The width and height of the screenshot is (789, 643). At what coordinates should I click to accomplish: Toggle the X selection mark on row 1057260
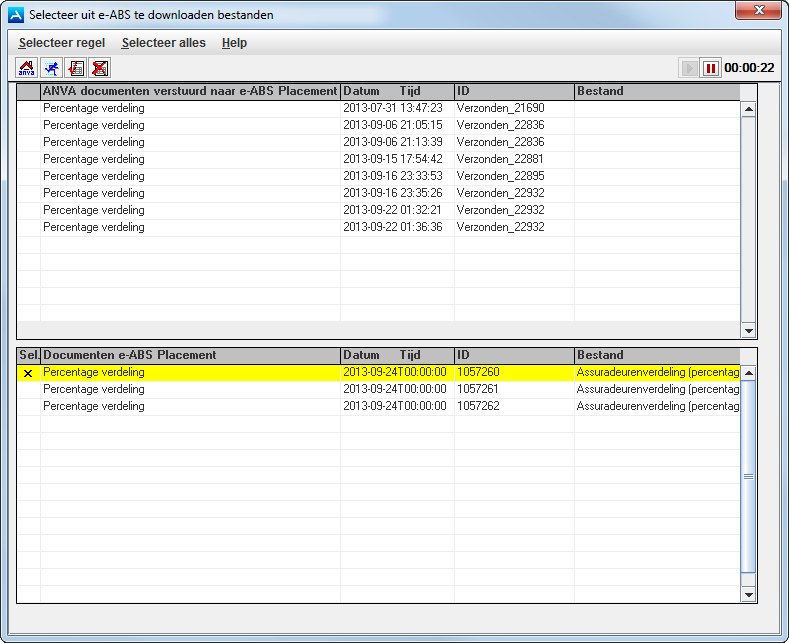[28, 373]
